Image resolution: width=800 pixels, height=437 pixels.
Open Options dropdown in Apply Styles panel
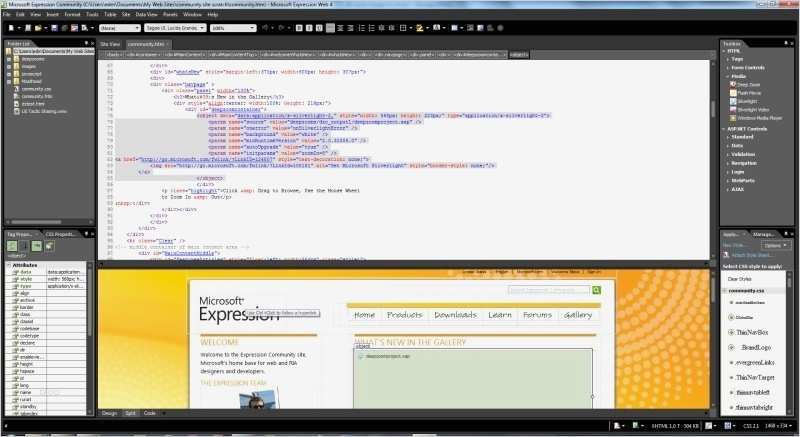(x=778, y=245)
